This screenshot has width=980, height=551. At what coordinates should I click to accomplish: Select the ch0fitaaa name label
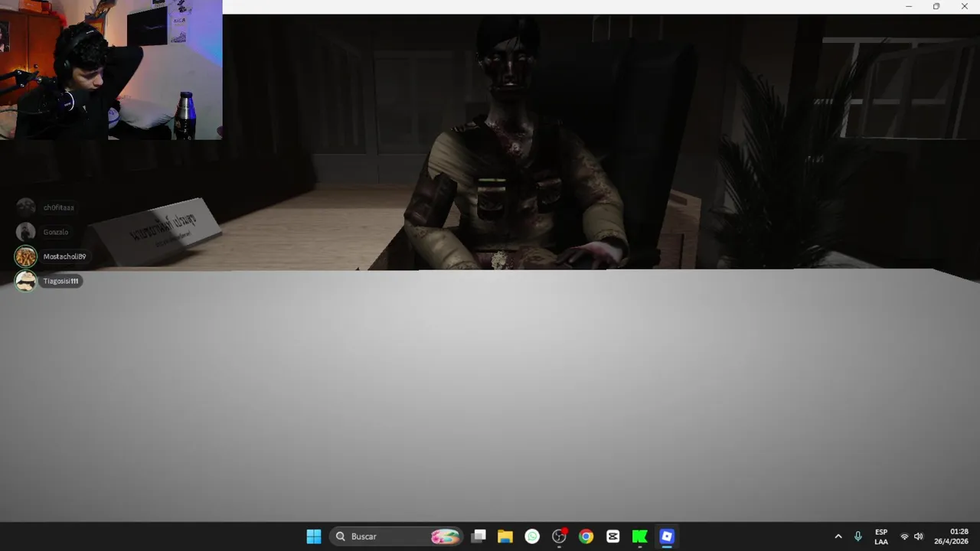pos(59,207)
